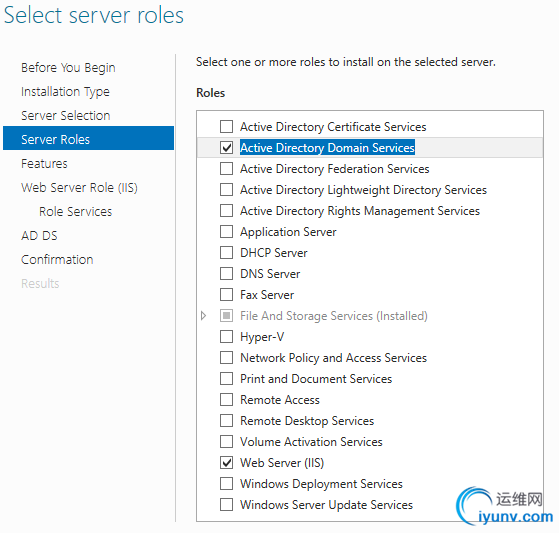Select the Active Directory Domain Services label

pos(327,148)
